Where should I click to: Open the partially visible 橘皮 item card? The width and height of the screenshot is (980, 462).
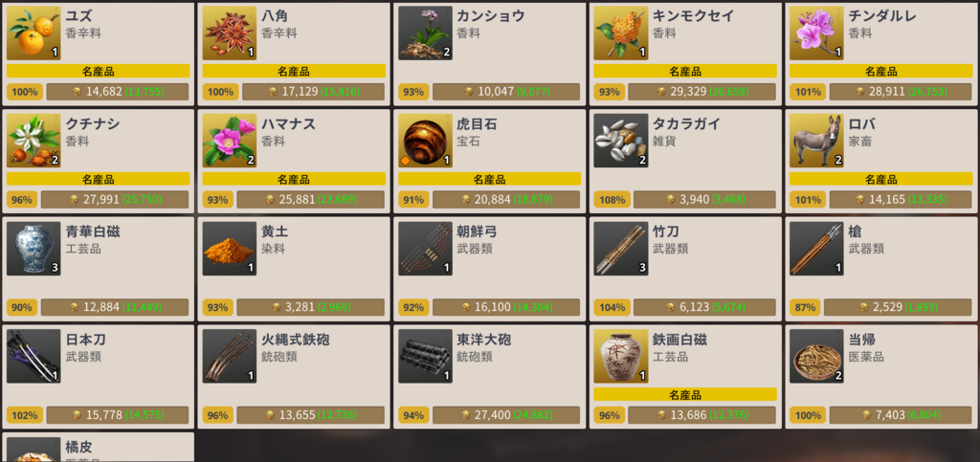click(99, 448)
